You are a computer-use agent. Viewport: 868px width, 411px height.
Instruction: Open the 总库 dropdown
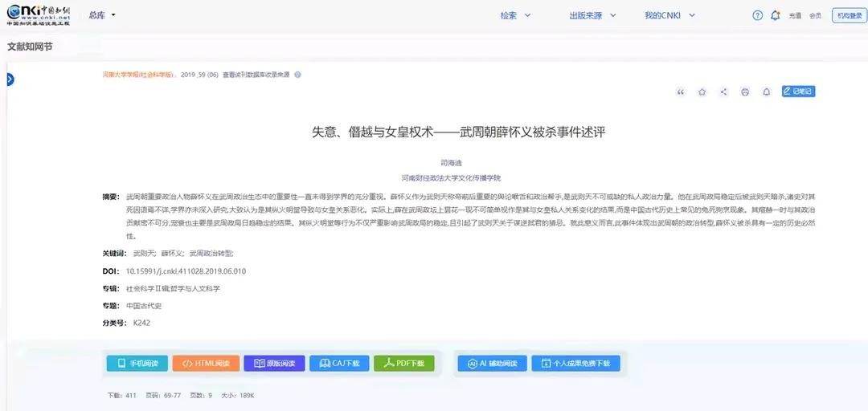coord(102,15)
